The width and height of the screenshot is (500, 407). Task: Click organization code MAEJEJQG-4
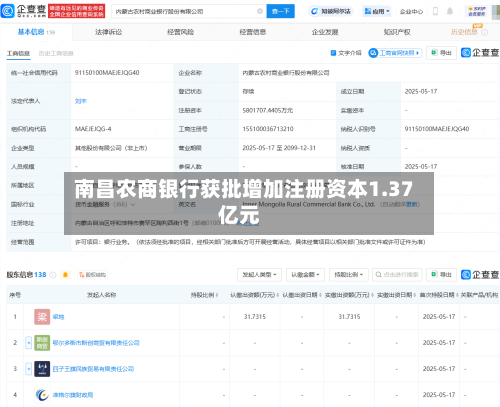point(93,129)
